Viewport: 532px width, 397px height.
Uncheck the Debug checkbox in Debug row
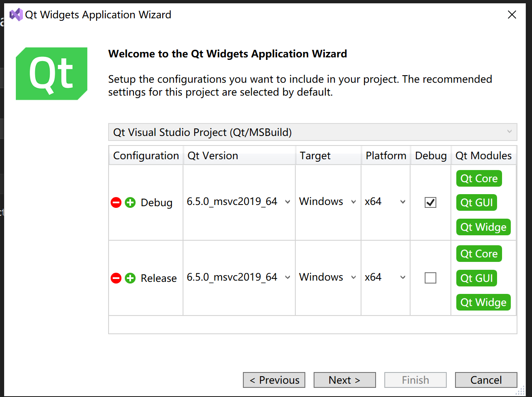click(431, 202)
